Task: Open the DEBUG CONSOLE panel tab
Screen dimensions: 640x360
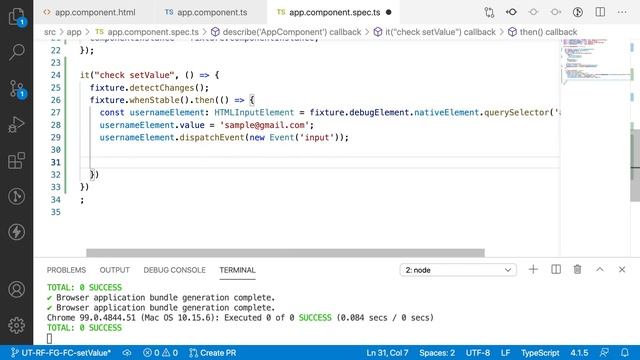Action: (174, 270)
